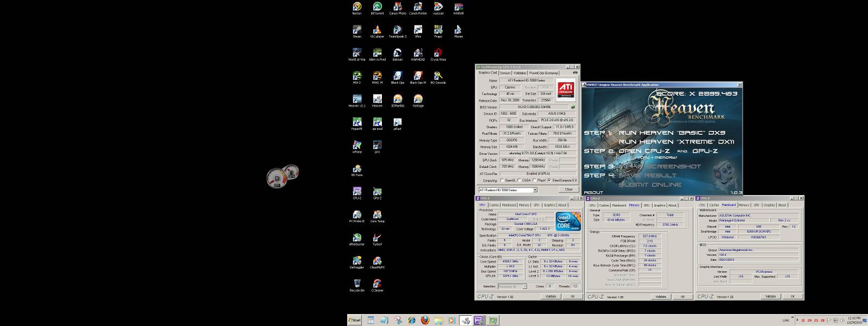
Task: Toggle the PhysX checkbox in GPU-Z
Action: point(534,180)
